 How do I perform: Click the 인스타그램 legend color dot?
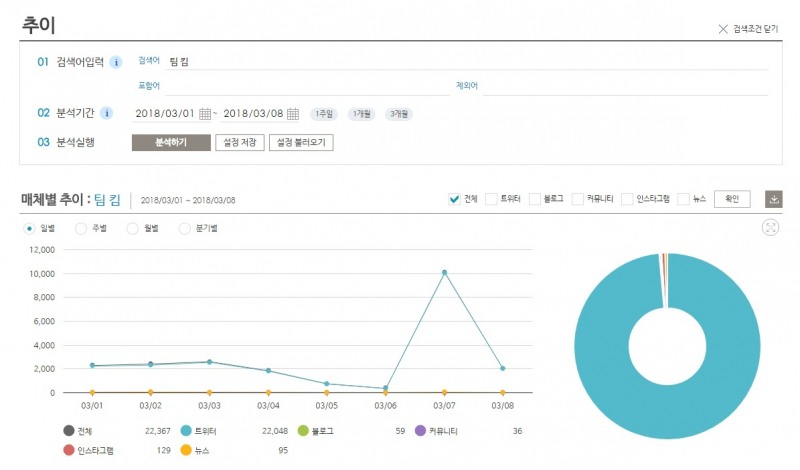[x=69, y=450]
